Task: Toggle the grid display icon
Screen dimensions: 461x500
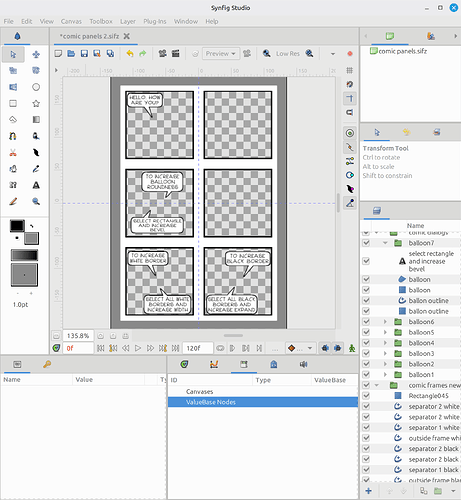Action: 350,70
